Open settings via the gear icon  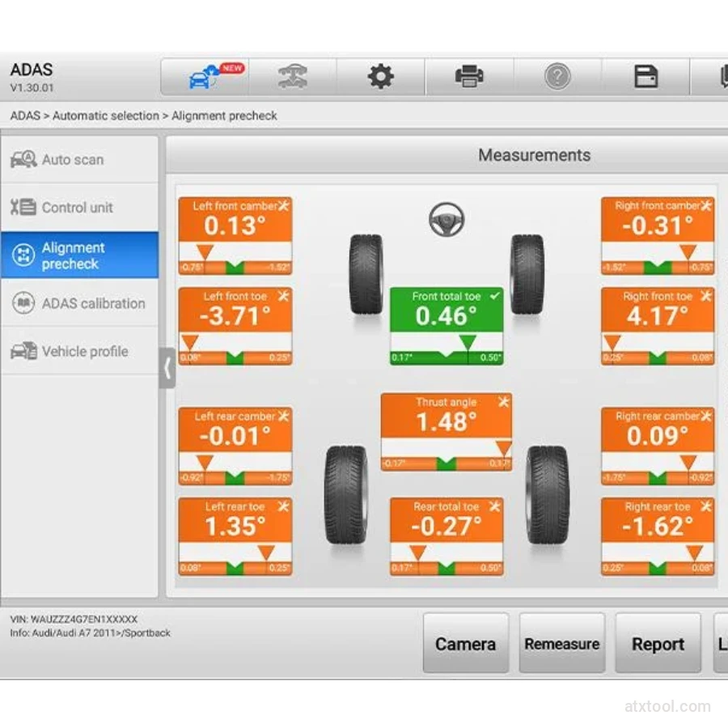[x=380, y=78]
